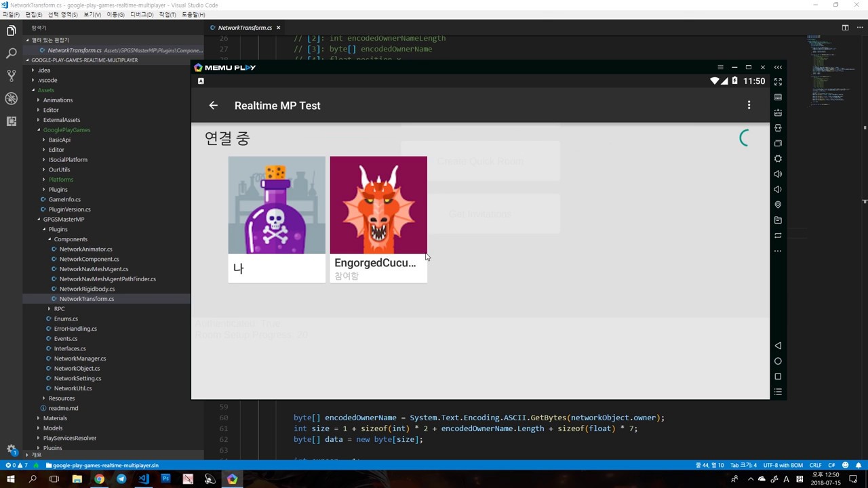Tap Android back triangle in MEmu sidebar
868x488 pixels.
[778, 346]
